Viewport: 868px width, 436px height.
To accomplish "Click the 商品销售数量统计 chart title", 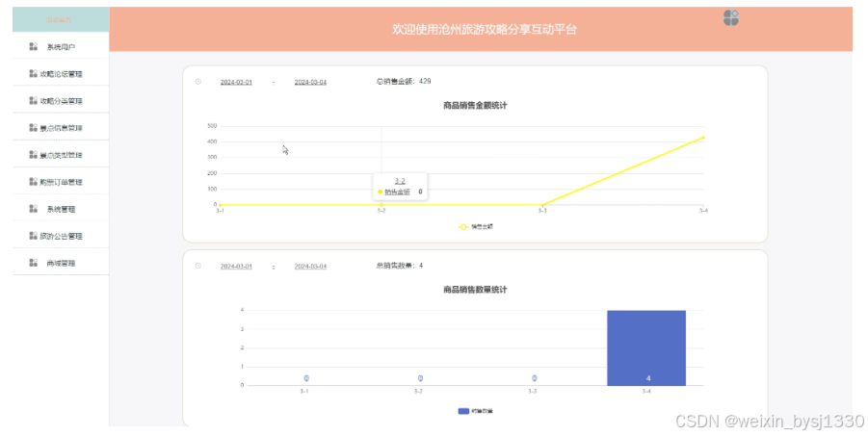I will [x=475, y=290].
